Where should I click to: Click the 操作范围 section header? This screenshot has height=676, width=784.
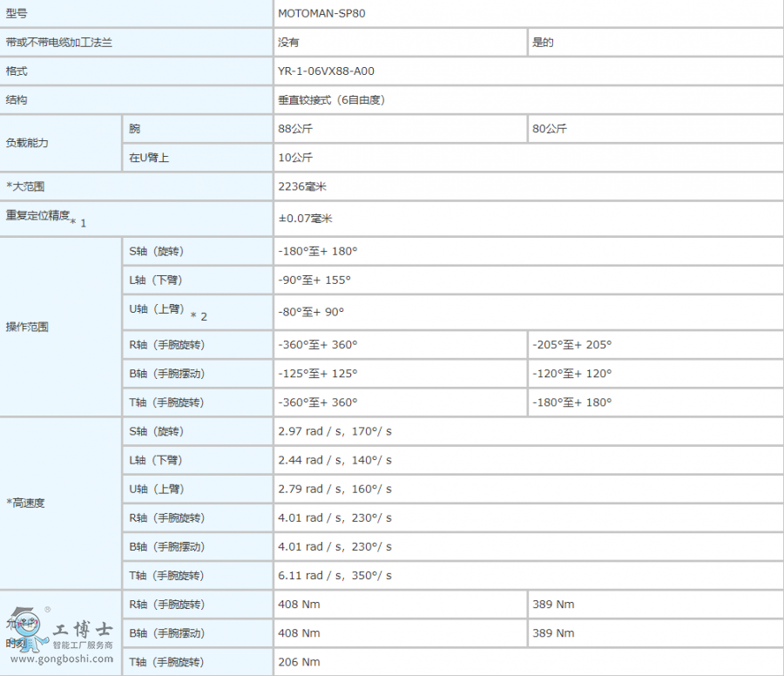pyautogui.click(x=27, y=327)
